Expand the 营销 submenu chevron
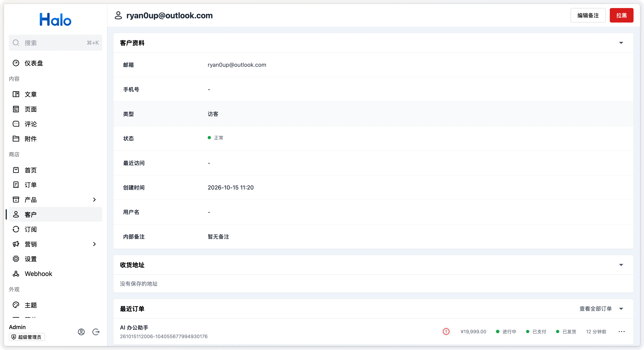The height and width of the screenshot is (350, 644). tap(95, 244)
